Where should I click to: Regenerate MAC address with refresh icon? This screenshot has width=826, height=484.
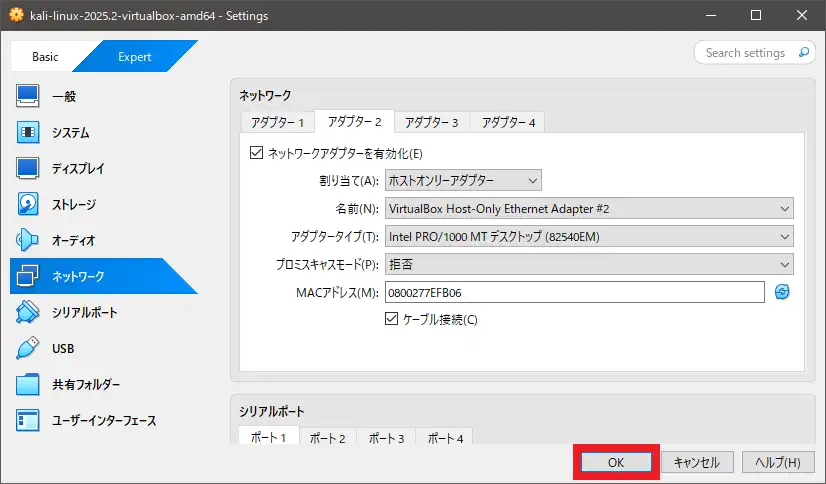pyautogui.click(x=782, y=292)
